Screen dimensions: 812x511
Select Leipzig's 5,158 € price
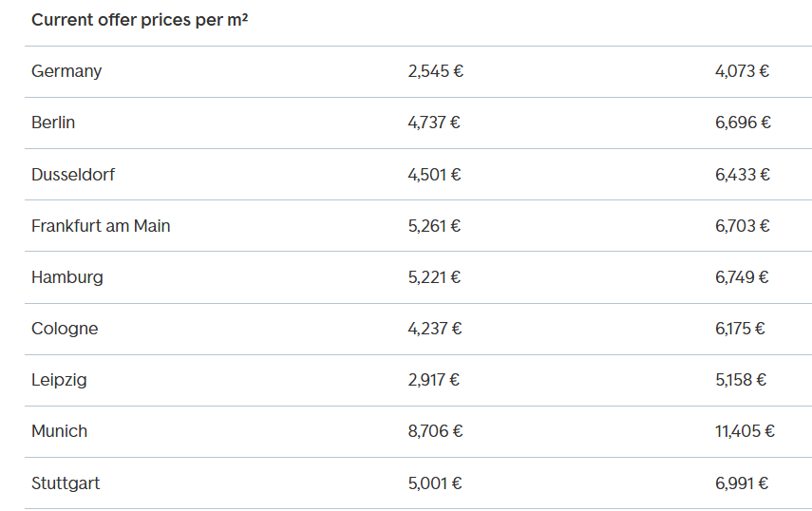[741, 380]
